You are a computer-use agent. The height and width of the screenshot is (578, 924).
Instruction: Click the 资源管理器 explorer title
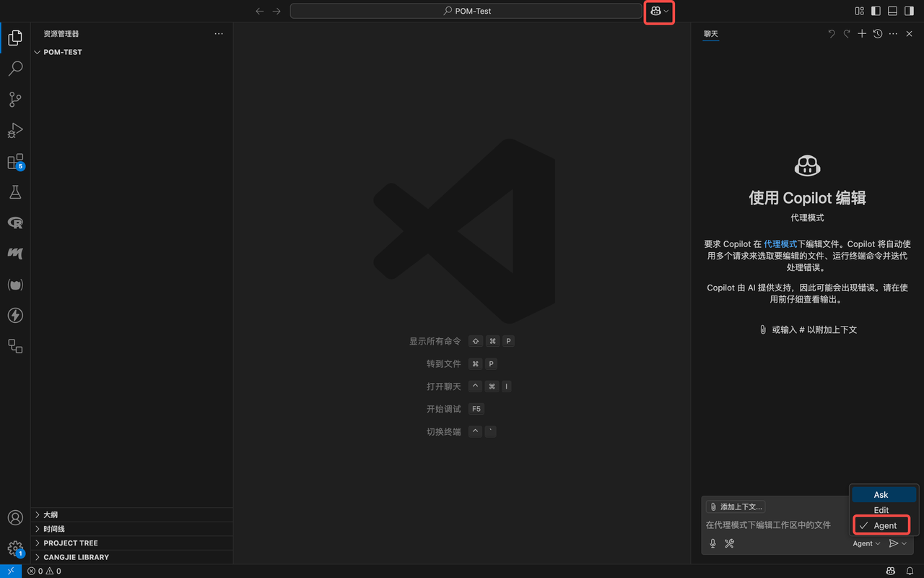click(x=61, y=34)
